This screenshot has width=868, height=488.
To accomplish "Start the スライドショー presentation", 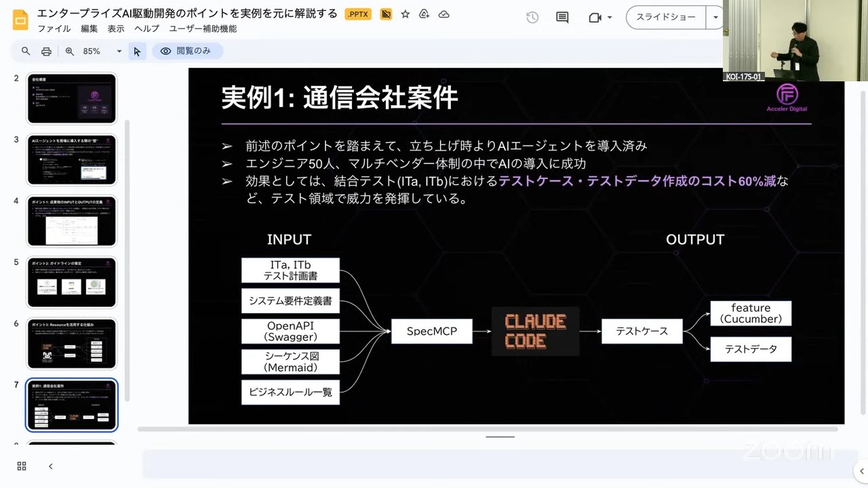I will click(x=665, y=18).
